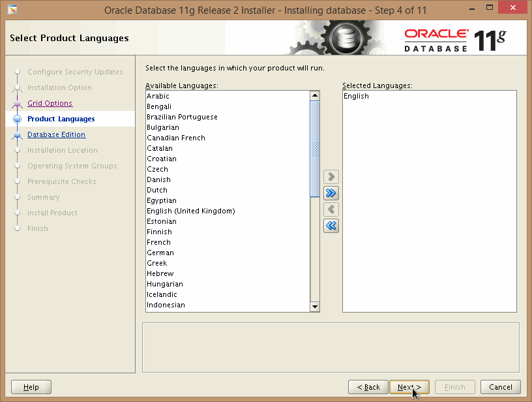Select English in Selected Languages list

pos(356,96)
